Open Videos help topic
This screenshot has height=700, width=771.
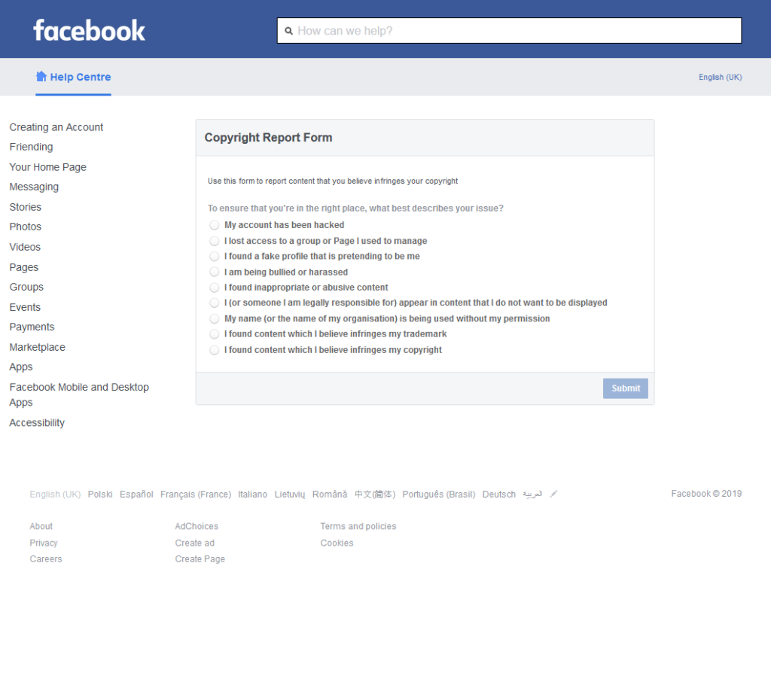pos(25,247)
